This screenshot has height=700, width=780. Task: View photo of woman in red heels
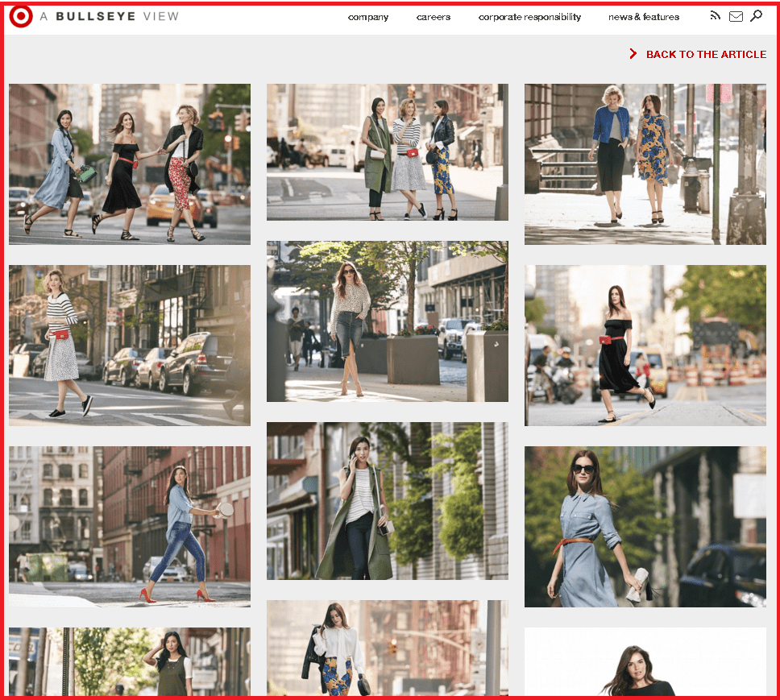(130, 526)
